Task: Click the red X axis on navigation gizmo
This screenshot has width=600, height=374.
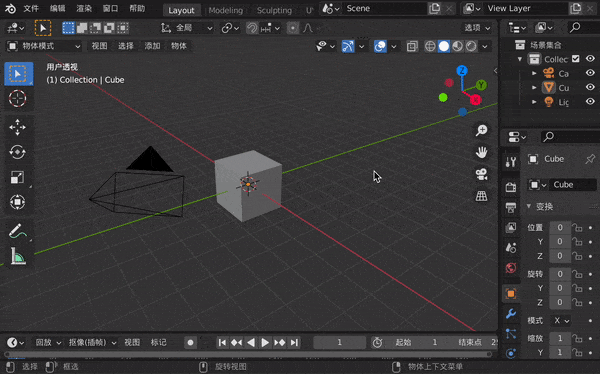Action: pyautogui.click(x=475, y=100)
